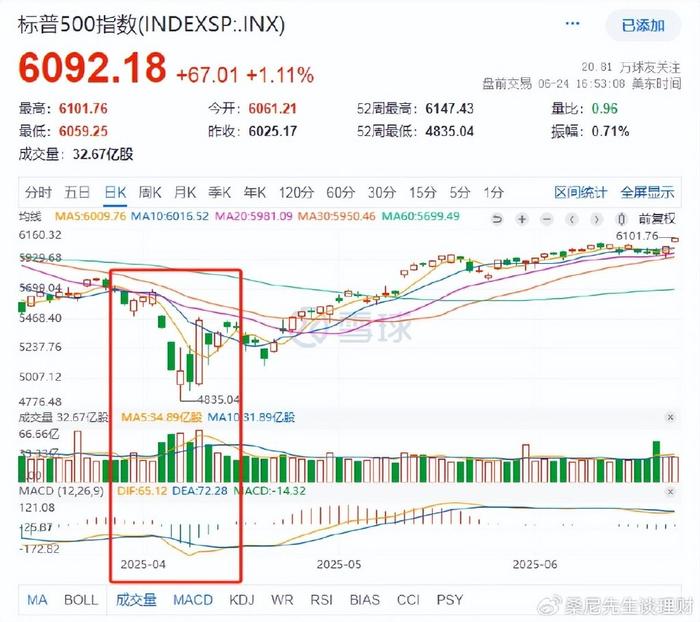
Task: Open the three-dot more options menu
Action: point(572,24)
